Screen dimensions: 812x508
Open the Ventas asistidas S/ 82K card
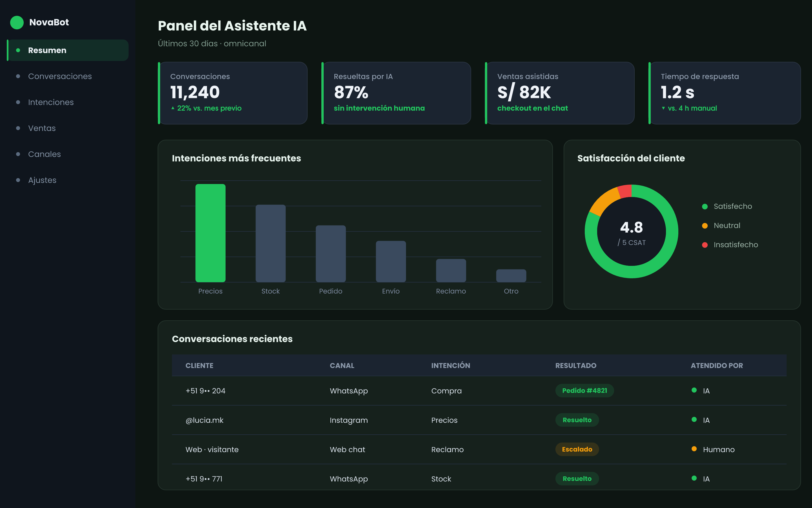pos(560,93)
